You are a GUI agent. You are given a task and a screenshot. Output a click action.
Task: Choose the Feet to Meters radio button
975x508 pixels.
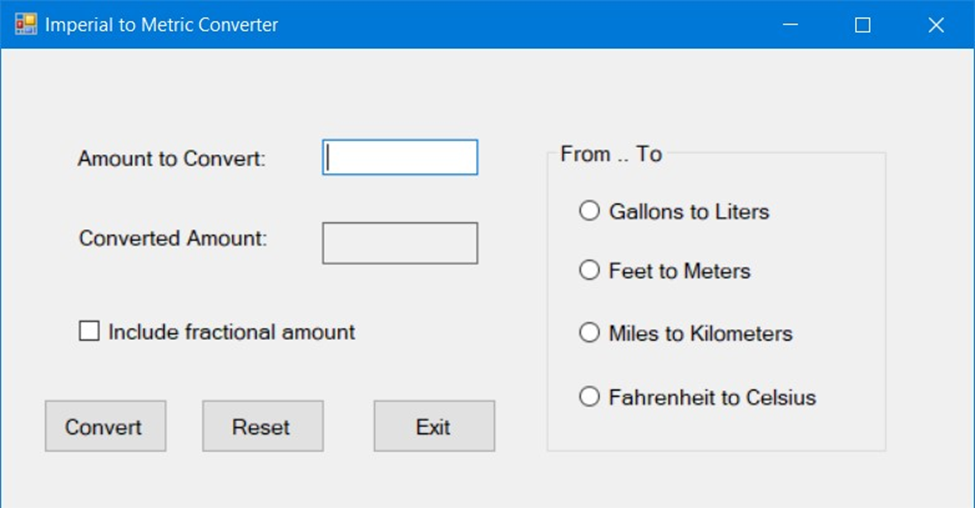pyautogui.click(x=590, y=270)
